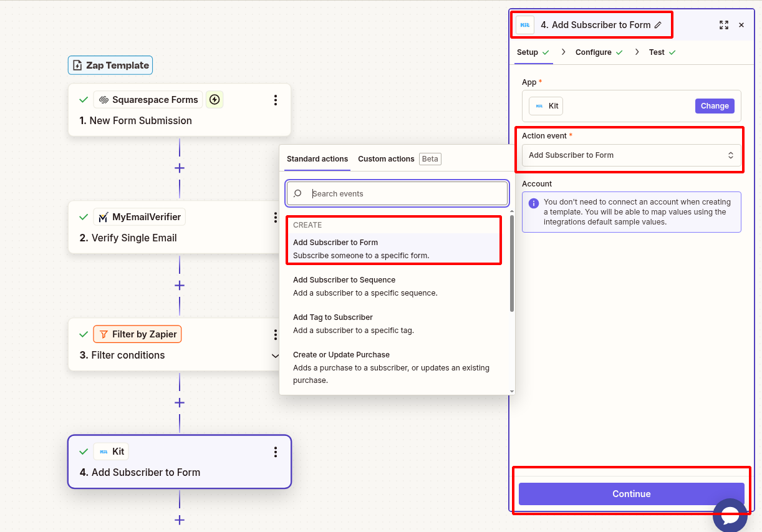Click the events list scrollbar

[512, 262]
